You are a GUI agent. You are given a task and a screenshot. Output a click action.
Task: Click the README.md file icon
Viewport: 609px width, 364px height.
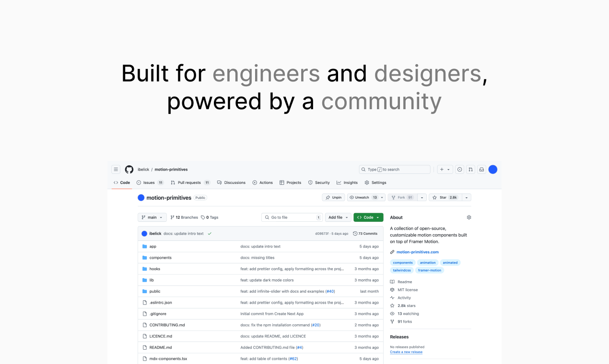144,347
